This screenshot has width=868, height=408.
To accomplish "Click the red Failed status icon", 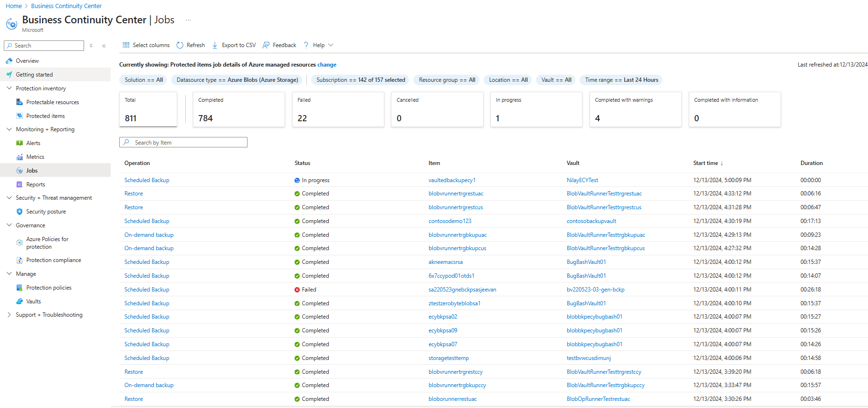I will [x=297, y=290].
